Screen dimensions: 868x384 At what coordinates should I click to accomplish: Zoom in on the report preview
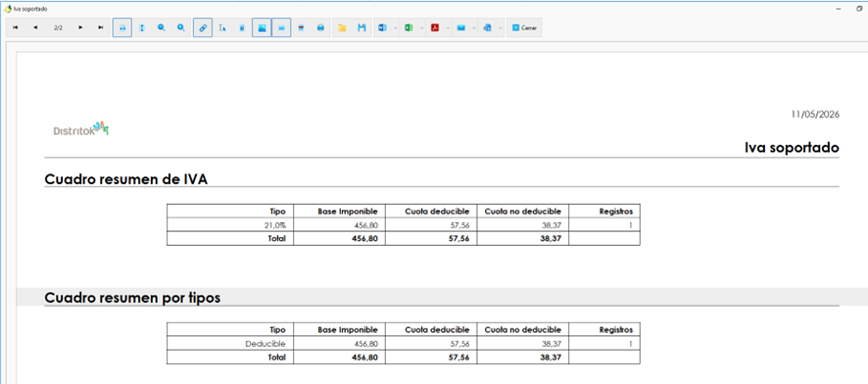(181, 27)
